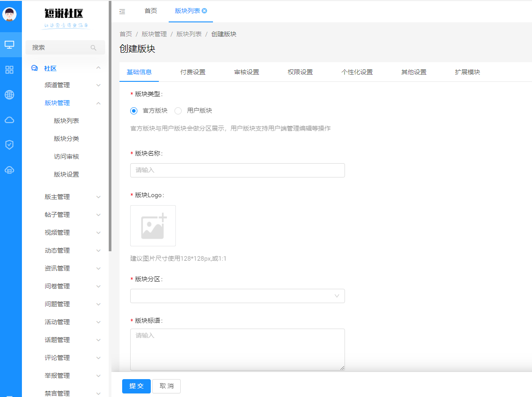This screenshot has width=532, height=397.
Task: Switch to 其他设置 tab
Action: point(414,72)
